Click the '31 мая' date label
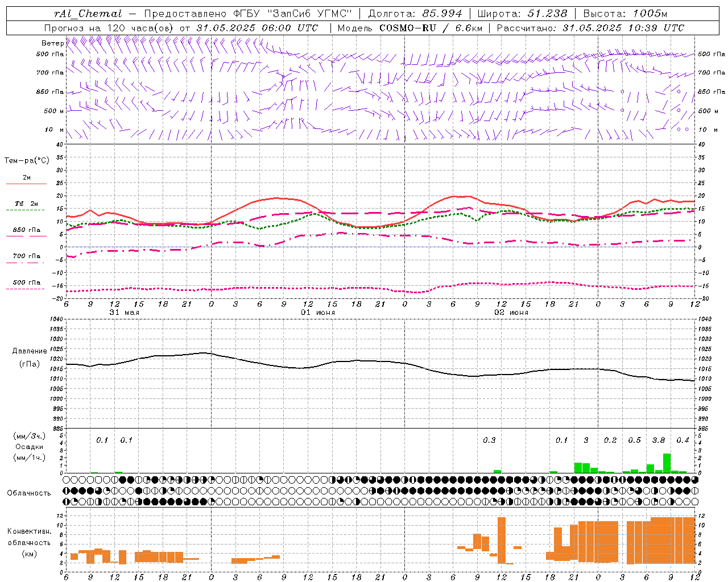The image size is (728, 582). point(124,313)
